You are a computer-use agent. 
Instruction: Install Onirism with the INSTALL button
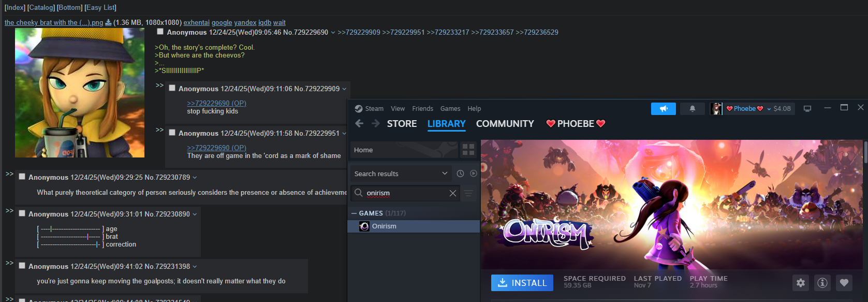522,283
